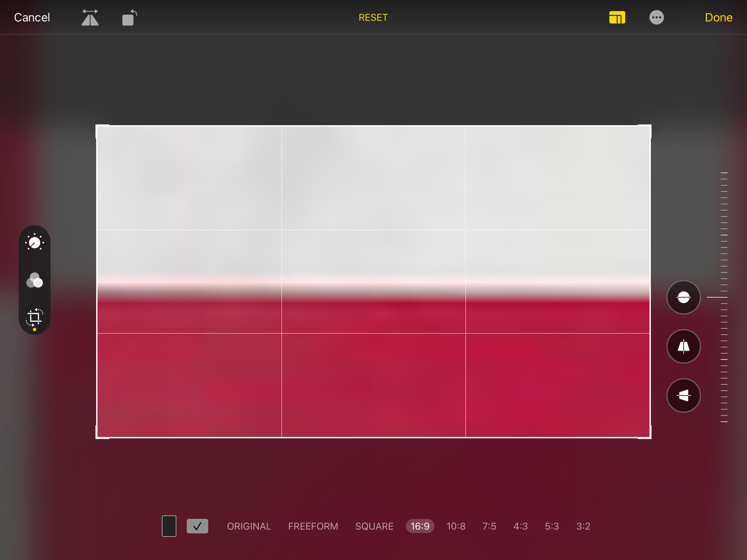
Task: Choose the vertical perspective adjustment
Action: click(683, 346)
